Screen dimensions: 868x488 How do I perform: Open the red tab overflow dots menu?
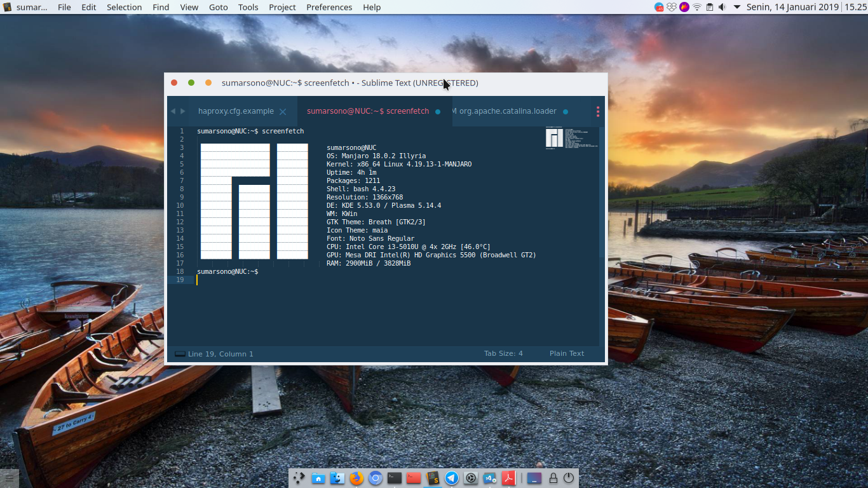pyautogui.click(x=598, y=111)
